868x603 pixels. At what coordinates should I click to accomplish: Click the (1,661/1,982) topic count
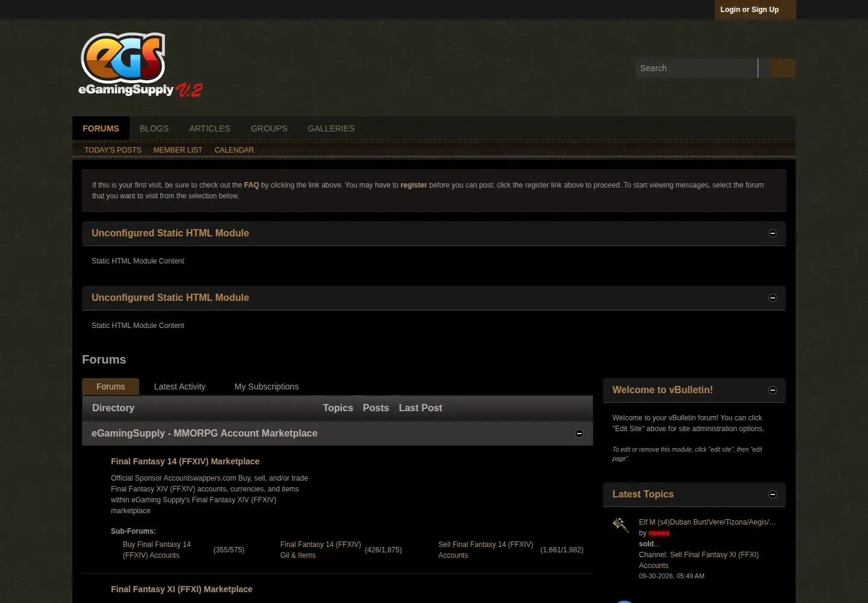pyautogui.click(x=562, y=550)
